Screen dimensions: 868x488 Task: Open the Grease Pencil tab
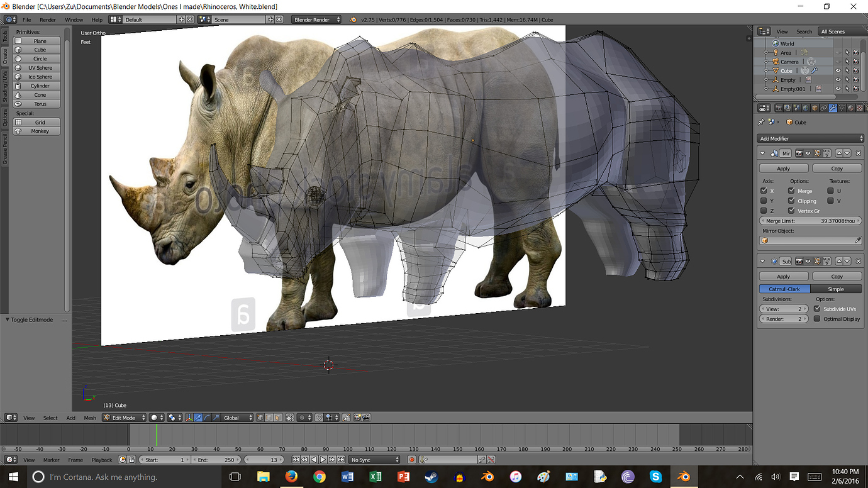4,149
